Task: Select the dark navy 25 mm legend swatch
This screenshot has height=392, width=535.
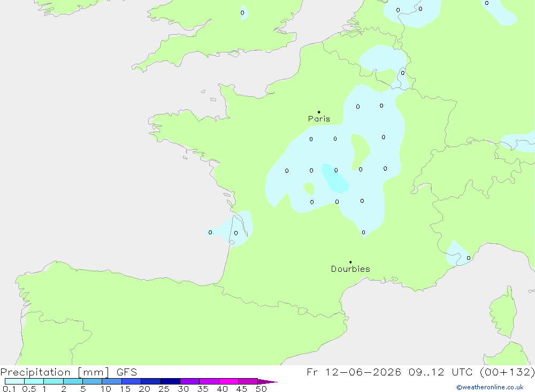Action: [x=170, y=381]
